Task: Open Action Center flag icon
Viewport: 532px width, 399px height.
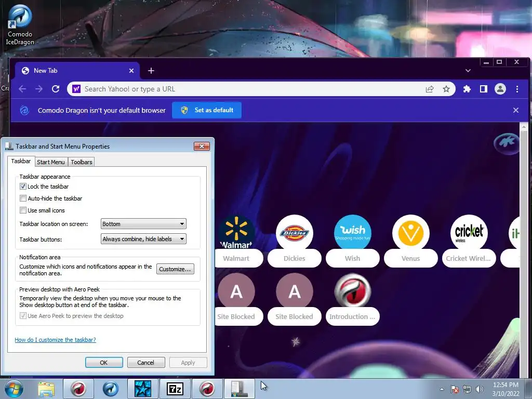Action: (455, 389)
